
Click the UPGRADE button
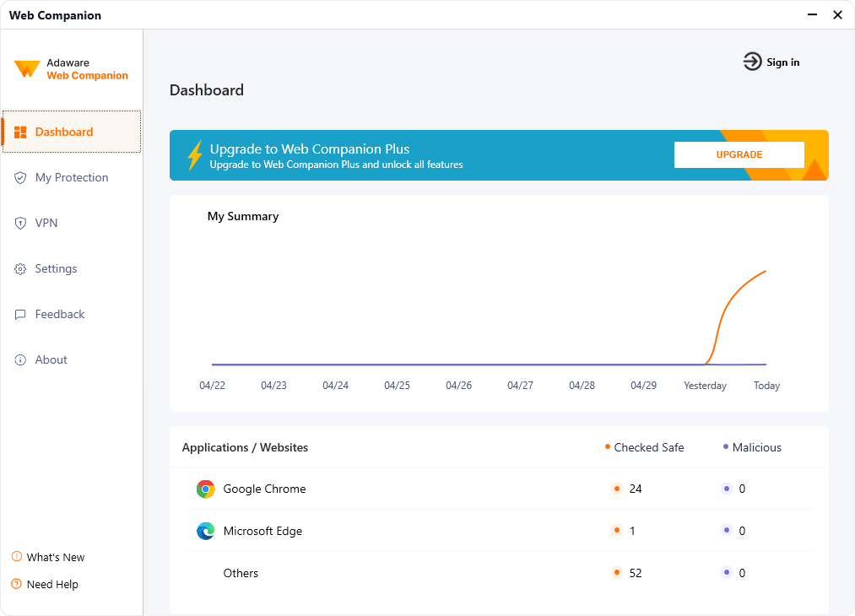click(739, 154)
